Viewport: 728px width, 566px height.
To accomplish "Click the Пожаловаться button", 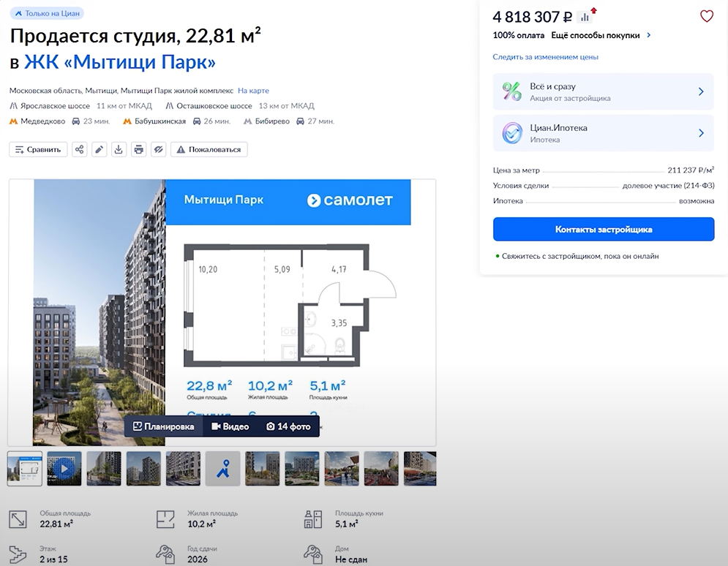I will click(x=209, y=149).
